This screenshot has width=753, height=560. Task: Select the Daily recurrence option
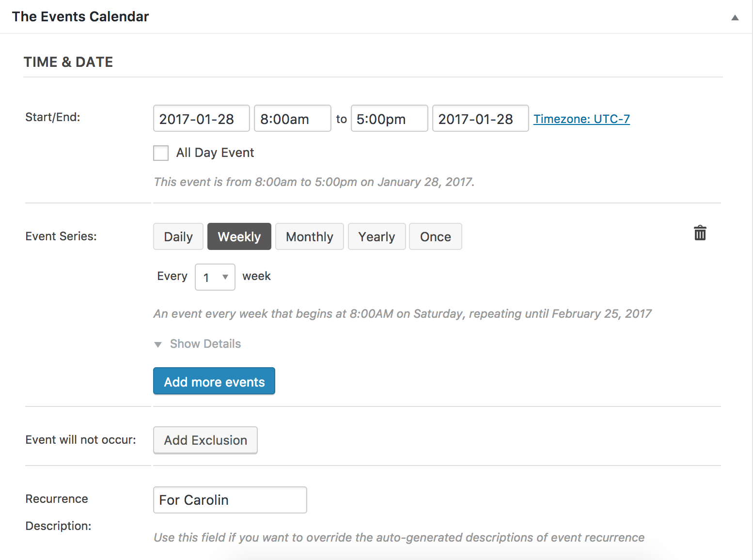pyautogui.click(x=178, y=236)
